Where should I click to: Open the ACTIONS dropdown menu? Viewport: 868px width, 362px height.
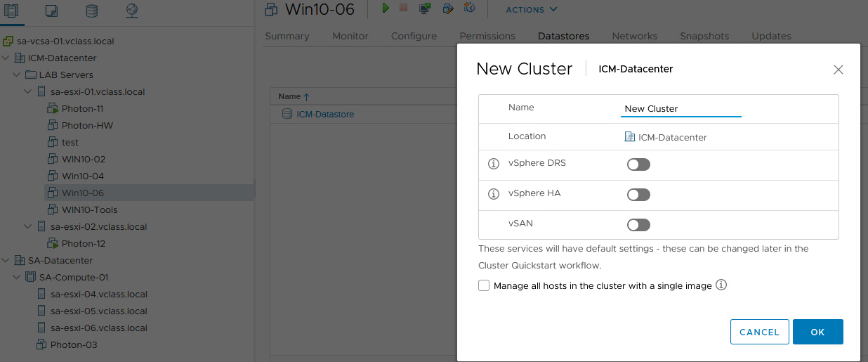pyautogui.click(x=532, y=10)
